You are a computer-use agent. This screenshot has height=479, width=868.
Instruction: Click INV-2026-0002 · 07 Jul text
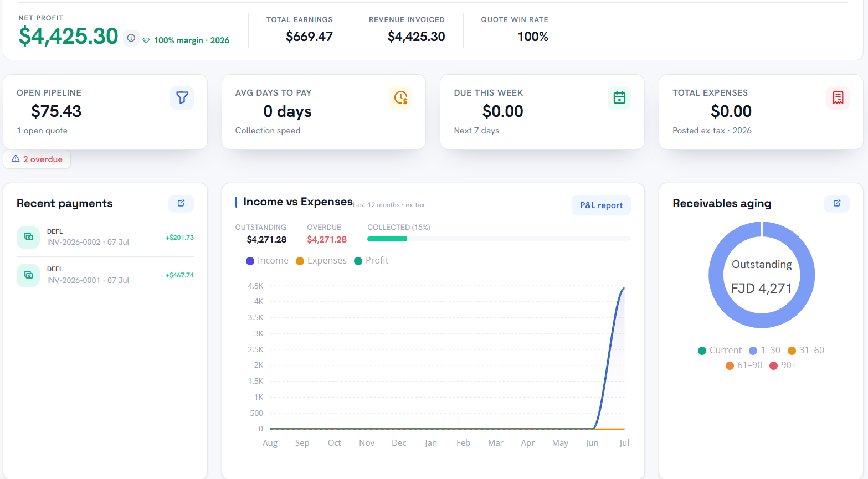88,243
